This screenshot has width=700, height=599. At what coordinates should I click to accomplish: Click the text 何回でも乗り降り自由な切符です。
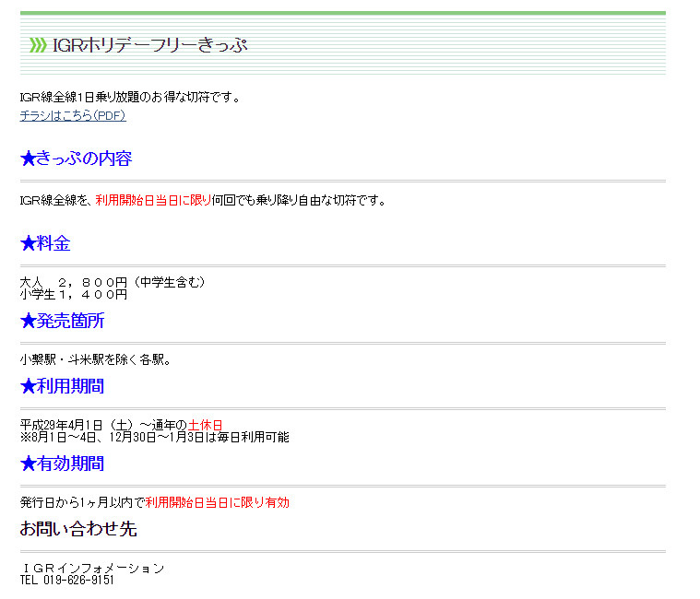[x=299, y=200]
